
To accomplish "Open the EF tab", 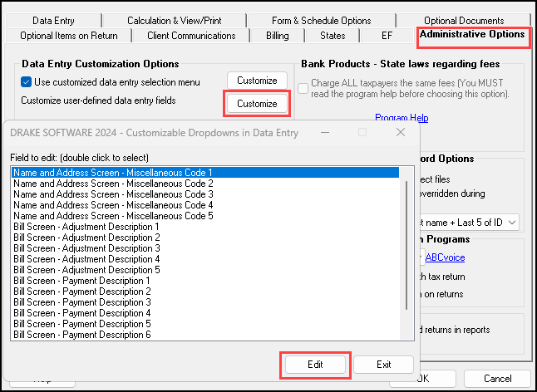I will click(387, 36).
